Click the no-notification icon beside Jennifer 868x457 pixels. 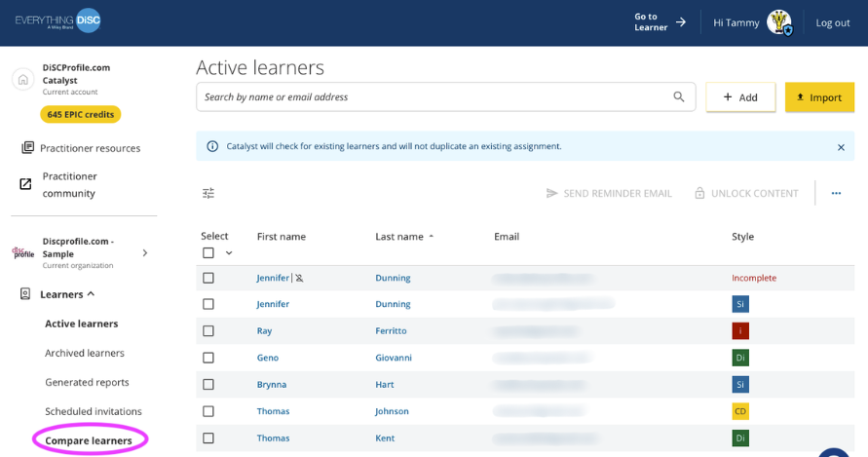299,278
